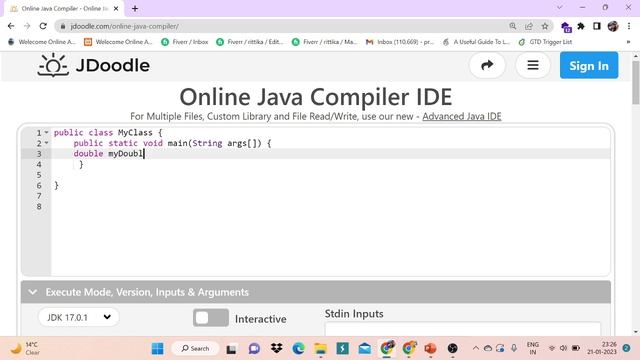The image size is (640, 360).
Task: Click line number 5 in gutter
Action: click(x=39, y=175)
